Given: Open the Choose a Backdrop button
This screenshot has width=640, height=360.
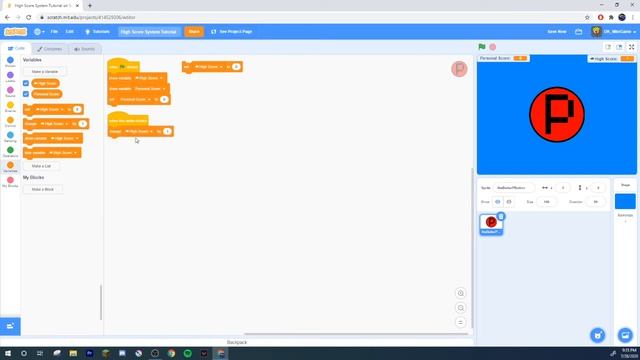Looking at the screenshot, I should tap(625, 335).
